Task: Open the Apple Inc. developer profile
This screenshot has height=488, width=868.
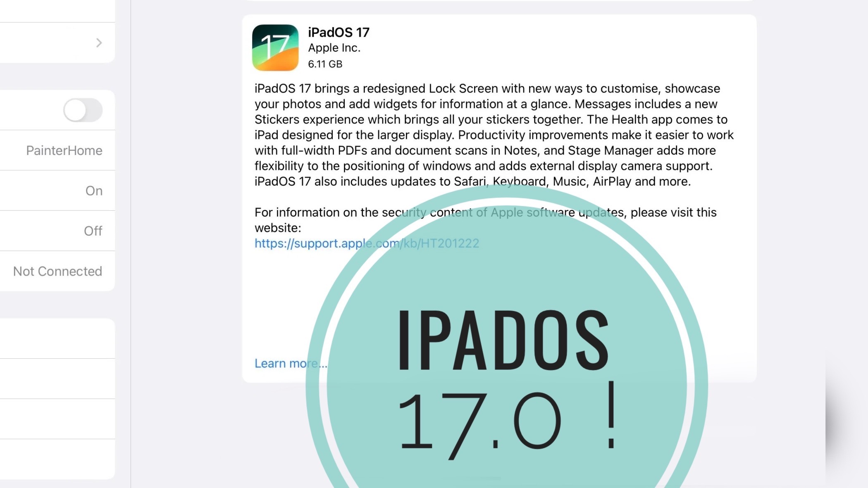Action: pos(334,48)
